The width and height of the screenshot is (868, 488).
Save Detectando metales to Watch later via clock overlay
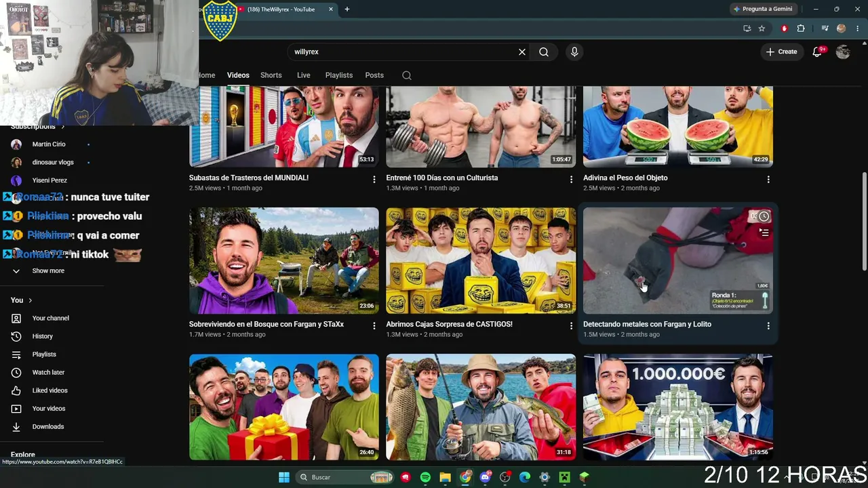click(x=764, y=216)
